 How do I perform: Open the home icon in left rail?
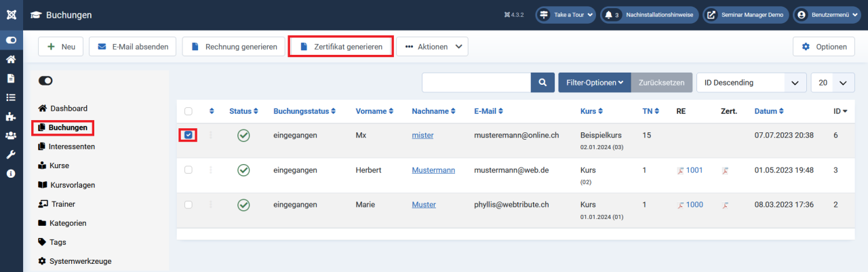(11, 60)
